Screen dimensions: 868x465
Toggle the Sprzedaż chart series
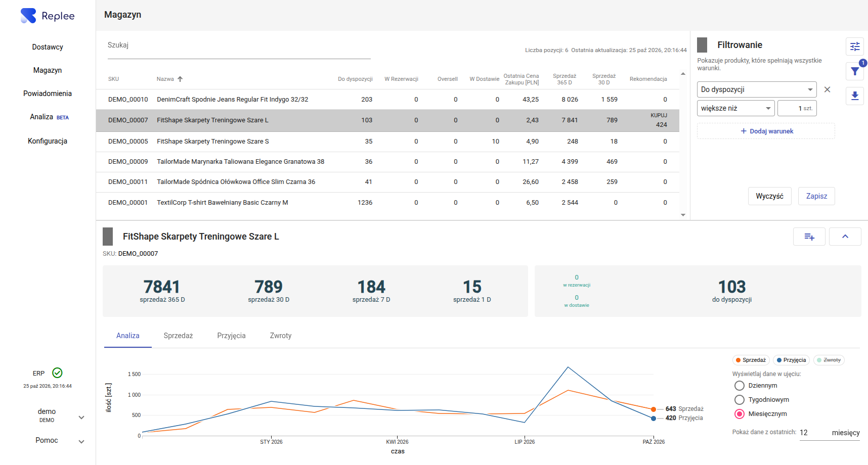[751, 360]
